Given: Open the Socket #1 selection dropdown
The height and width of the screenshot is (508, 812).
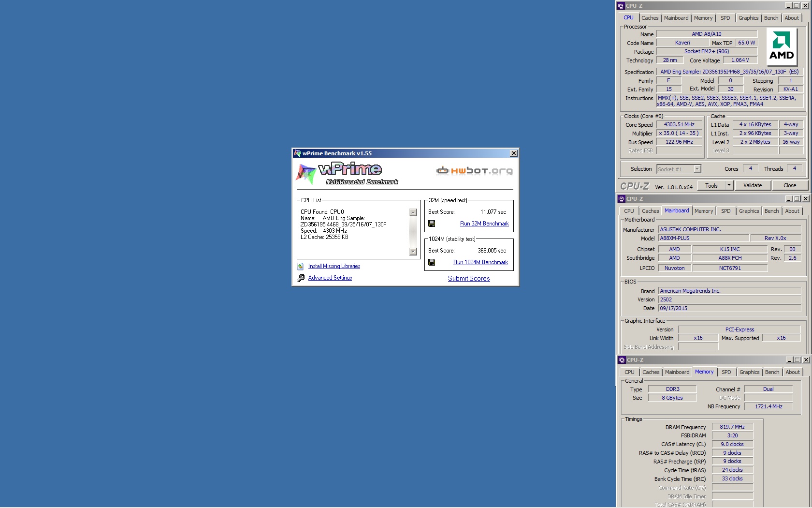Looking at the screenshot, I should pyautogui.click(x=697, y=169).
